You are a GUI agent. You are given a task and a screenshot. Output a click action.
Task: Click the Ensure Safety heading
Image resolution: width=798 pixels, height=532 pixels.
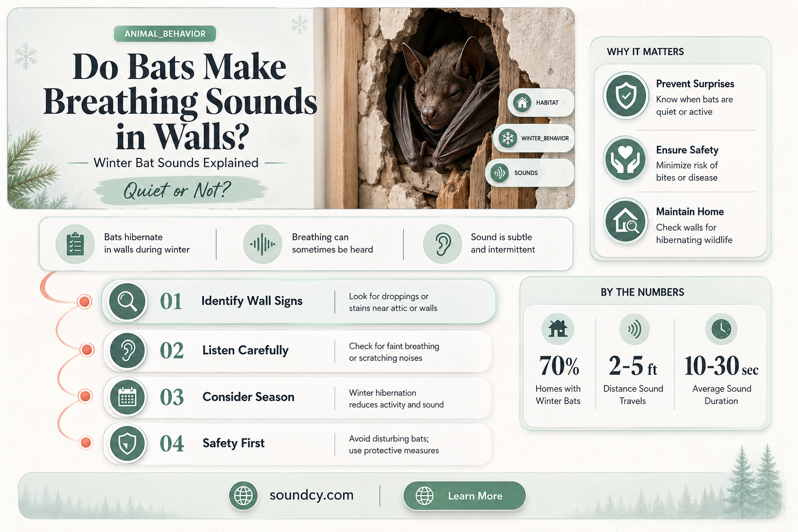[x=687, y=150]
